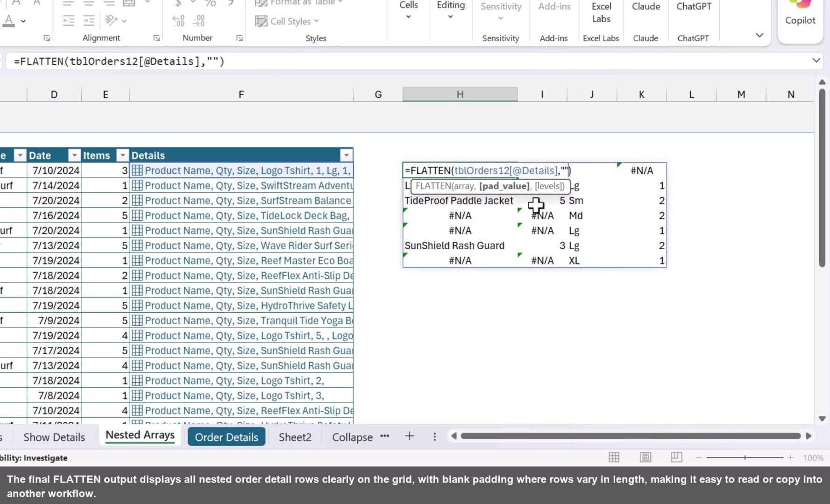
Task: Select column F header
Action: [241, 94]
